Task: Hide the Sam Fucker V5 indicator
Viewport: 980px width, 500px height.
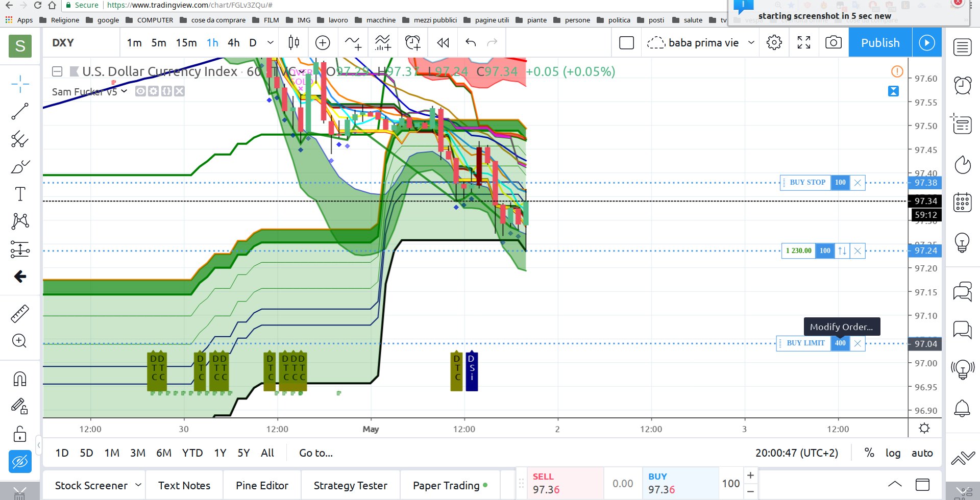Action: click(x=140, y=91)
